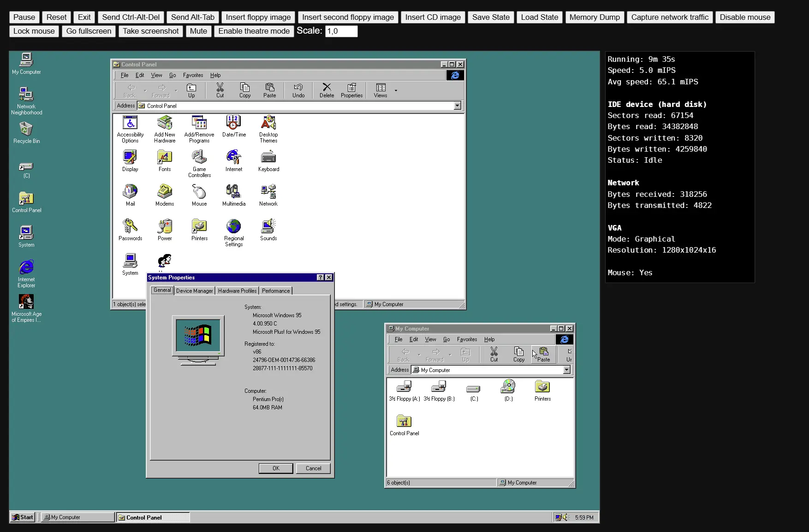Select the Multimedia applet icon

(x=234, y=195)
